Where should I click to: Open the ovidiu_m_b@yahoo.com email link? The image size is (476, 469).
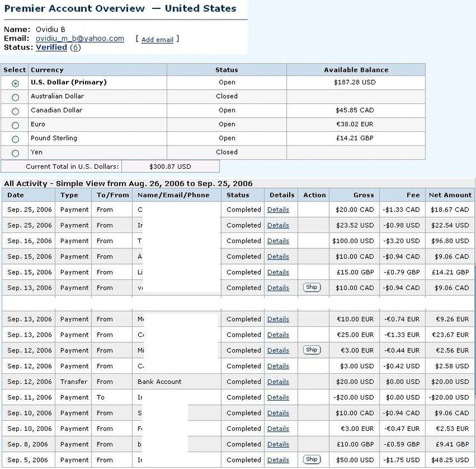click(x=80, y=39)
